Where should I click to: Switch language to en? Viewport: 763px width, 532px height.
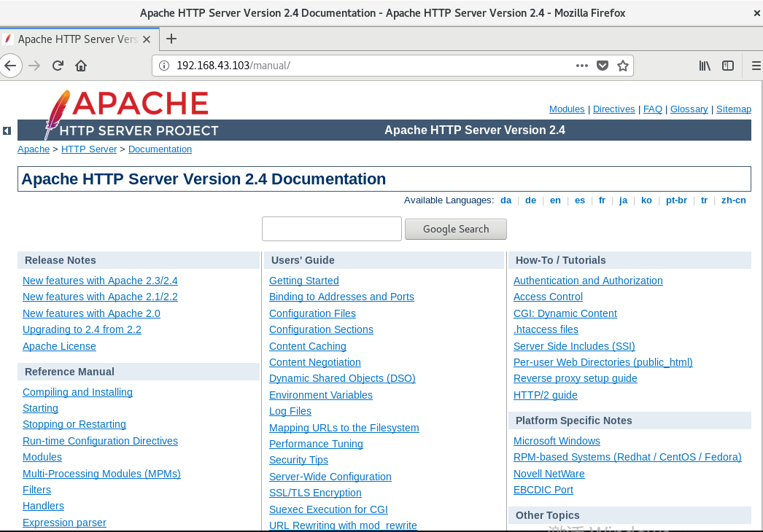point(555,200)
